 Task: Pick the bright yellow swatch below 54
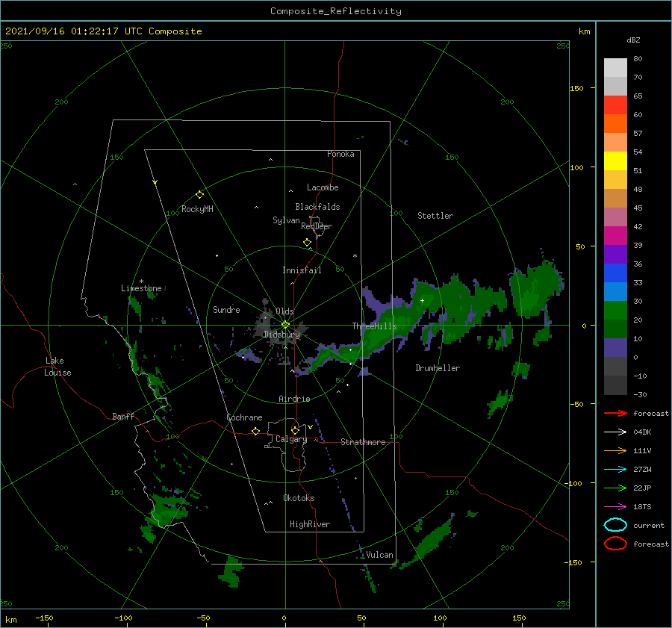[x=615, y=161]
